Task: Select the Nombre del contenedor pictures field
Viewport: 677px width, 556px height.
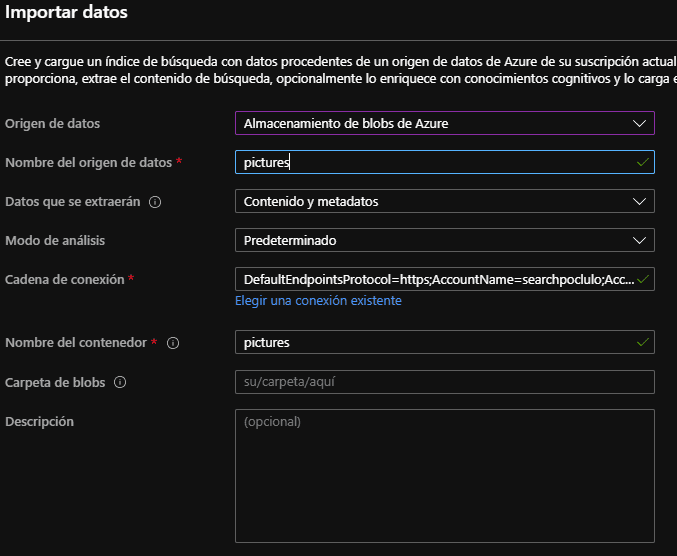Action: click(445, 342)
